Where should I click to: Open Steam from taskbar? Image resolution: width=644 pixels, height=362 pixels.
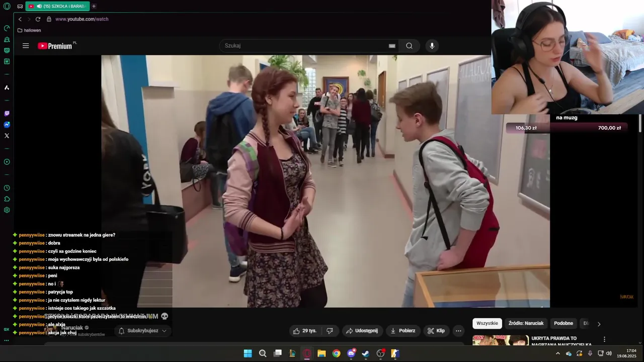pyautogui.click(x=366, y=353)
